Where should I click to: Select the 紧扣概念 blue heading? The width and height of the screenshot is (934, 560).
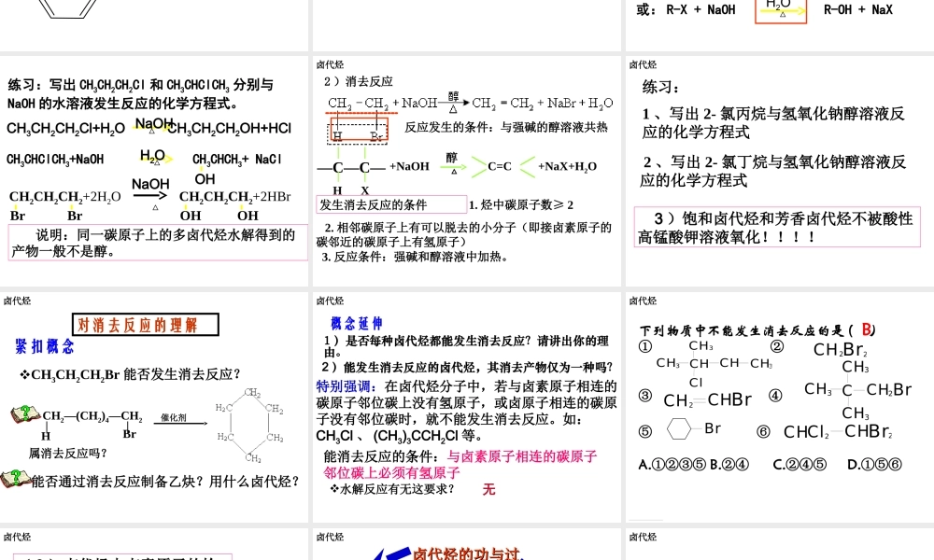pyautogui.click(x=45, y=347)
